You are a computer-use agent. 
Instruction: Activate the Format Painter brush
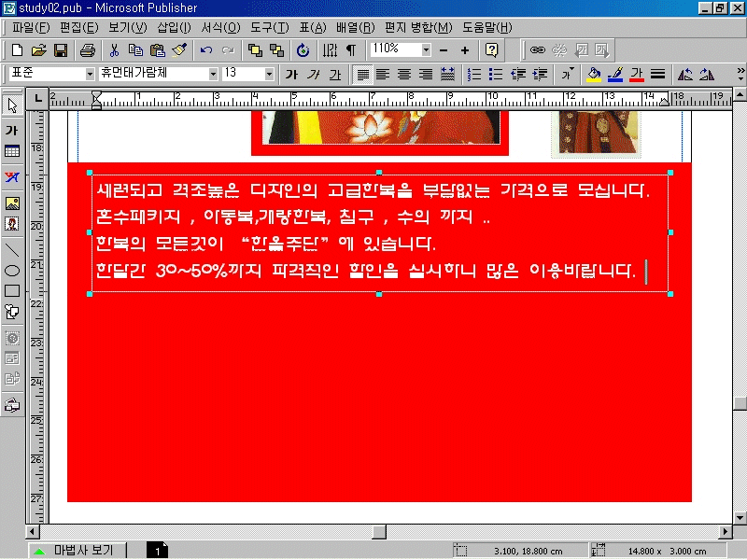tap(179, 50)
